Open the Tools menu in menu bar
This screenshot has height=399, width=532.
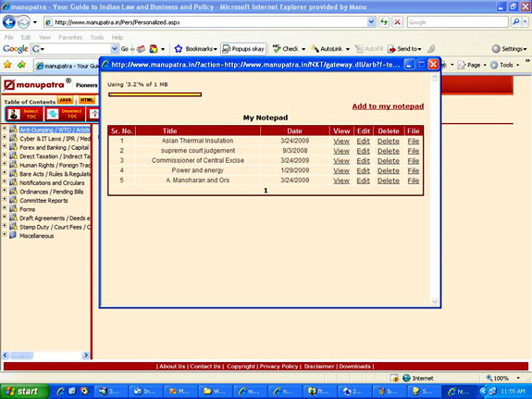tap(97, 37)
